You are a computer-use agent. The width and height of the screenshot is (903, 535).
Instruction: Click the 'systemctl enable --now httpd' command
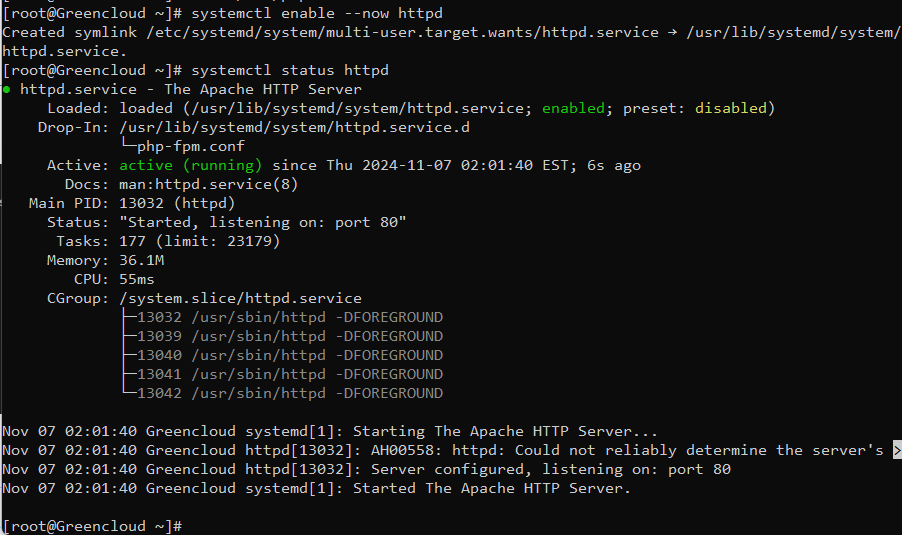click(317, 13)
